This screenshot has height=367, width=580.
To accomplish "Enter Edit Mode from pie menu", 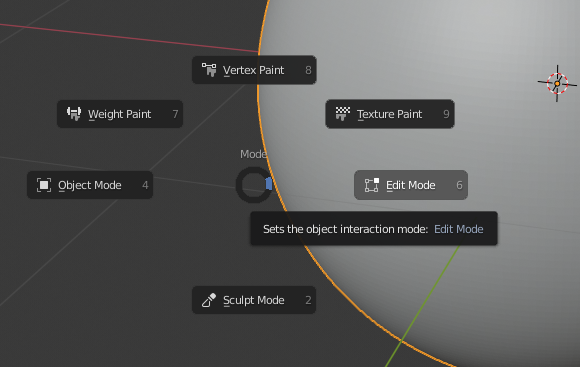I will [411, 185].
